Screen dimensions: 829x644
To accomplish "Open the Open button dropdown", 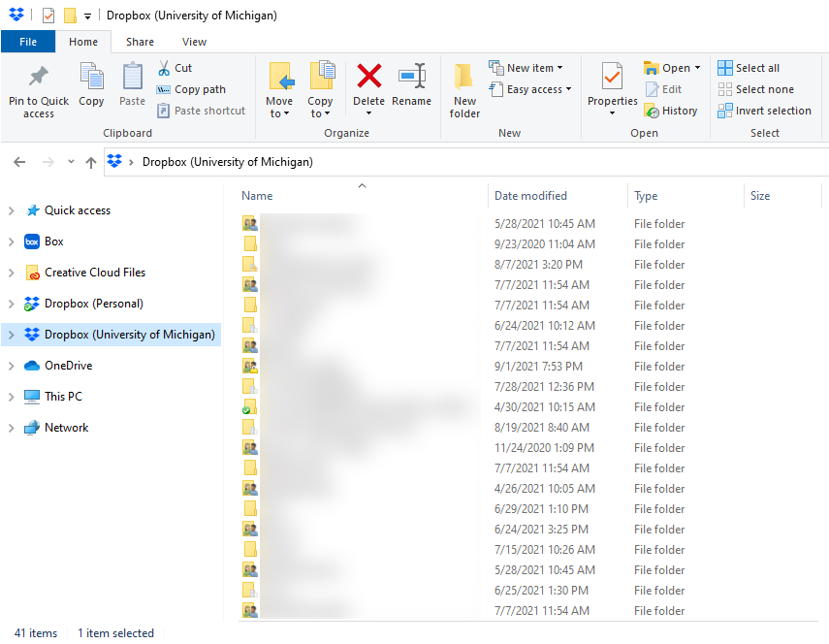I will coord(698,68).
